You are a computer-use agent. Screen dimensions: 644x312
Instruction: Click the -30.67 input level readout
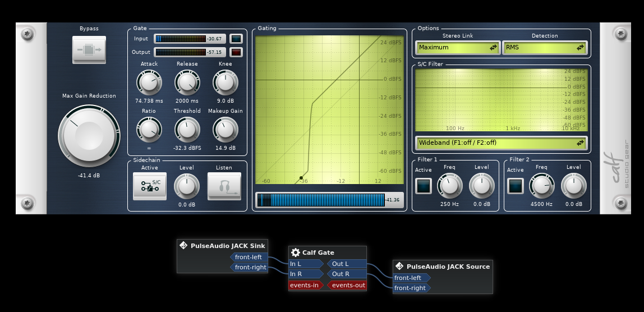coord(214,39)
